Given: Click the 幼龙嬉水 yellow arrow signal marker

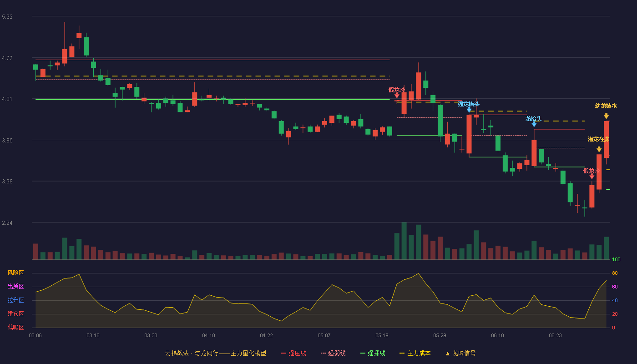Looking at the screenshot, I should click(606, 116).
